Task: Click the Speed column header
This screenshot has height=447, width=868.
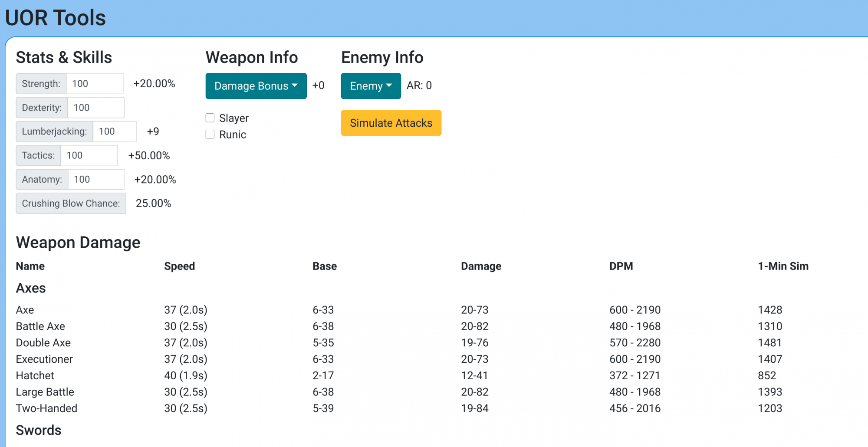Action: [x=180, y=266]
